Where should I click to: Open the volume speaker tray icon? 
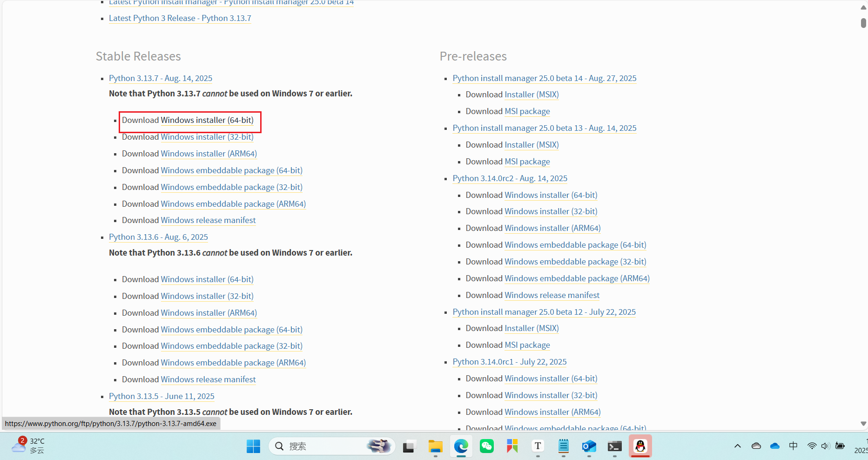click(826, 446)
